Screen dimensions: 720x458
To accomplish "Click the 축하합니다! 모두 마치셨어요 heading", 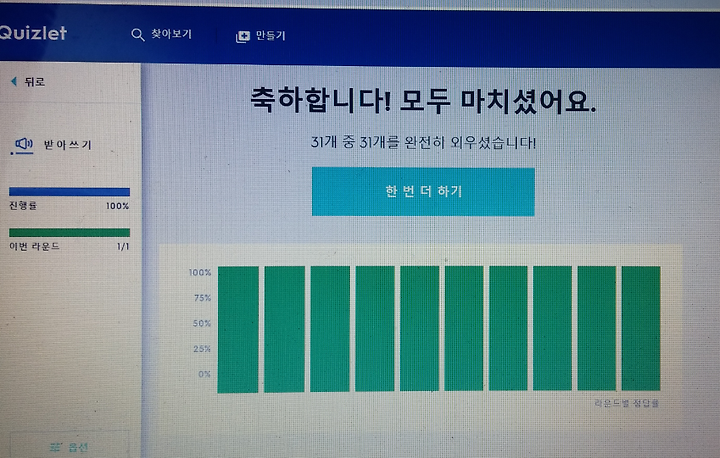I will [x=423, y=100].
